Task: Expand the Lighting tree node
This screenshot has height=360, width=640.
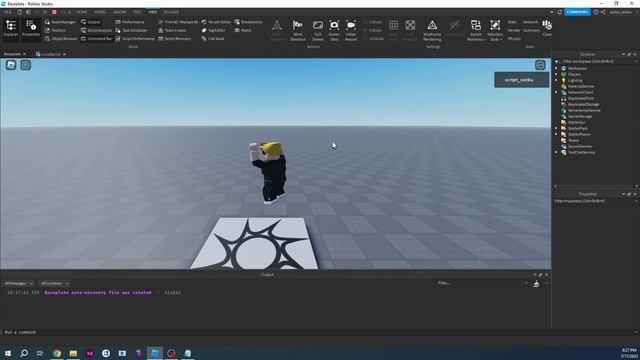Action: pos(556,80)
